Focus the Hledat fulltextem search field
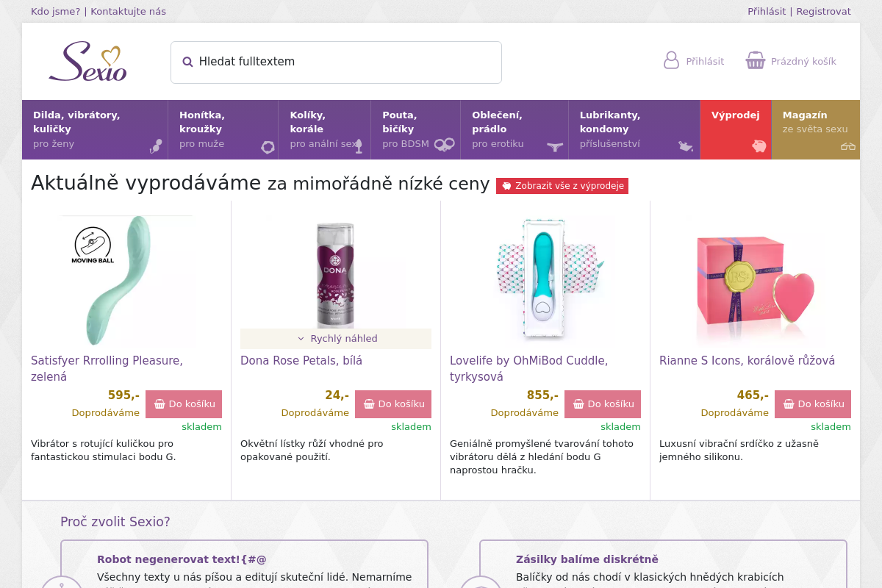 click(x=336, y=62)
